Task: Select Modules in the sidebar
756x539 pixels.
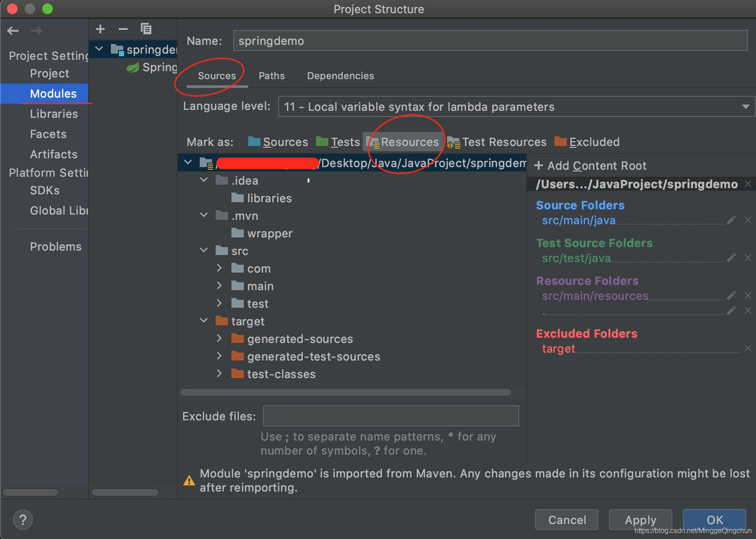Action: point(44,94)
